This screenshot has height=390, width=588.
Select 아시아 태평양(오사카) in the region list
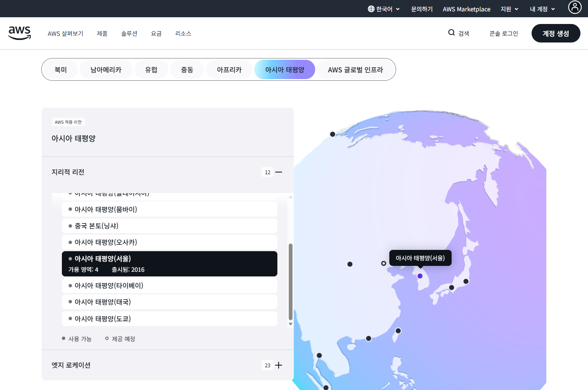click(x=170, y=242)
